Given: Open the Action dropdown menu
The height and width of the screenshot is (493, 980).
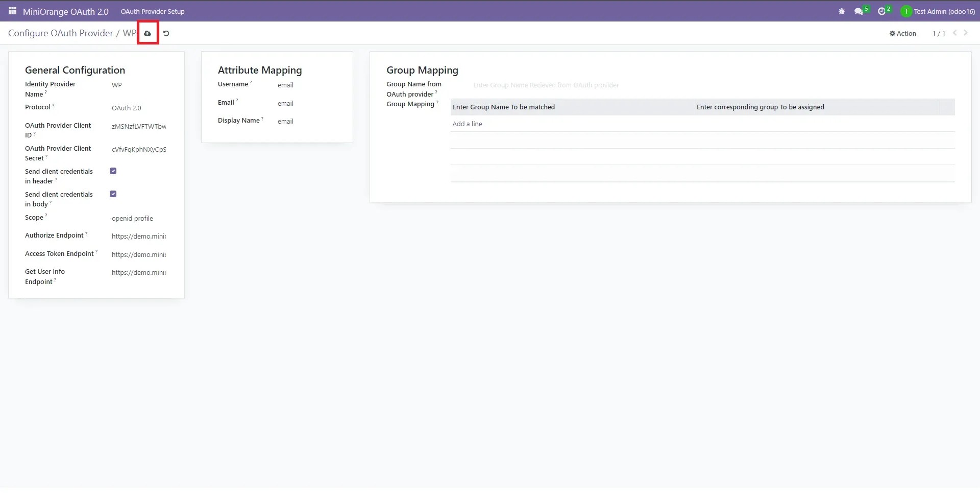Looking at the screenshot, I should coord(902,33).
